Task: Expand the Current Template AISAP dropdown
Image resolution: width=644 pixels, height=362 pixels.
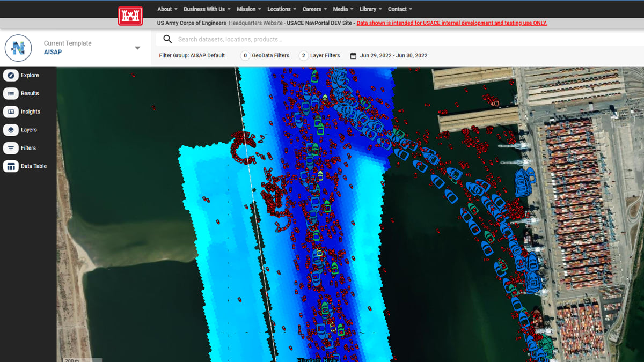Action: [x=137, y=48]
